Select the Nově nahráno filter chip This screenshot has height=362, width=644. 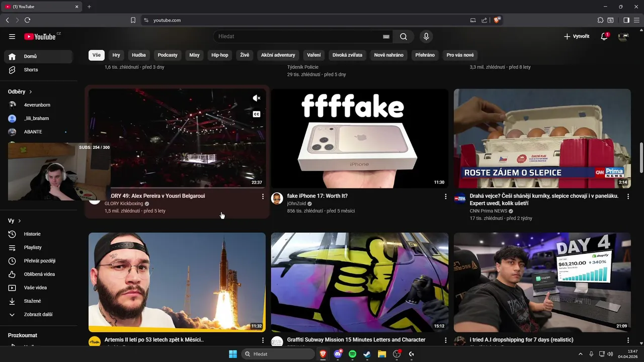pyautogui.click(x=389, y=55)
